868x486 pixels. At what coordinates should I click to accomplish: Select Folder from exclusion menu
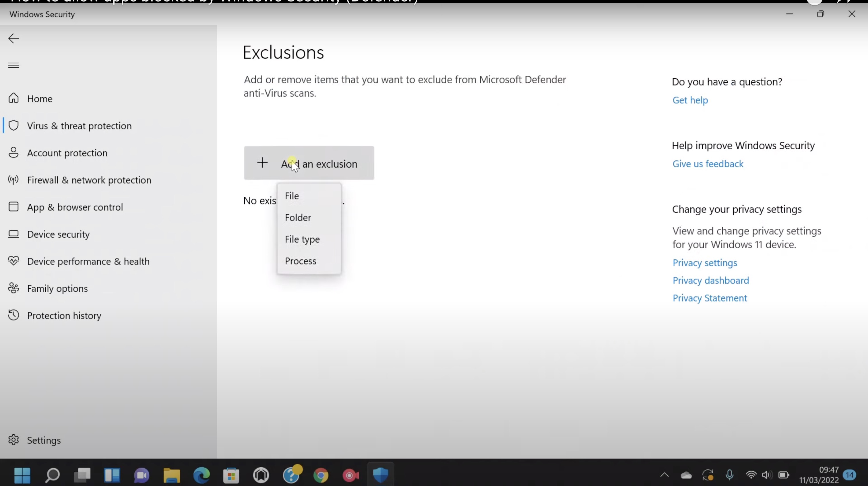tap(298, 217)
